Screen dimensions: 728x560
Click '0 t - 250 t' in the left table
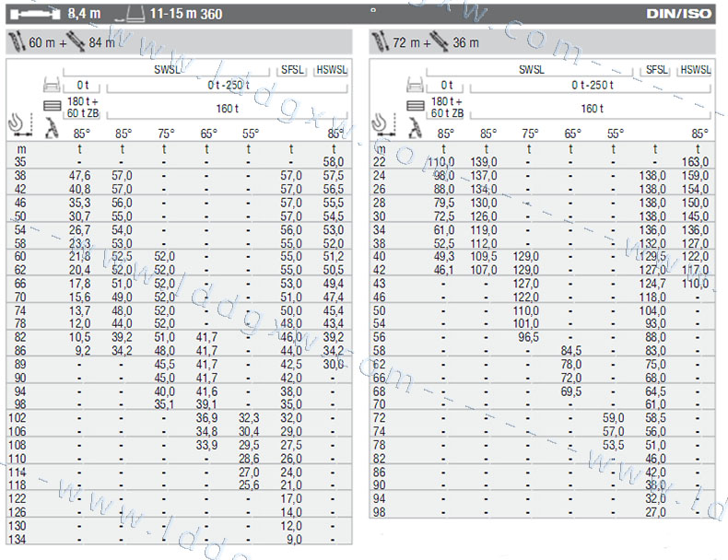pos(228,86)
